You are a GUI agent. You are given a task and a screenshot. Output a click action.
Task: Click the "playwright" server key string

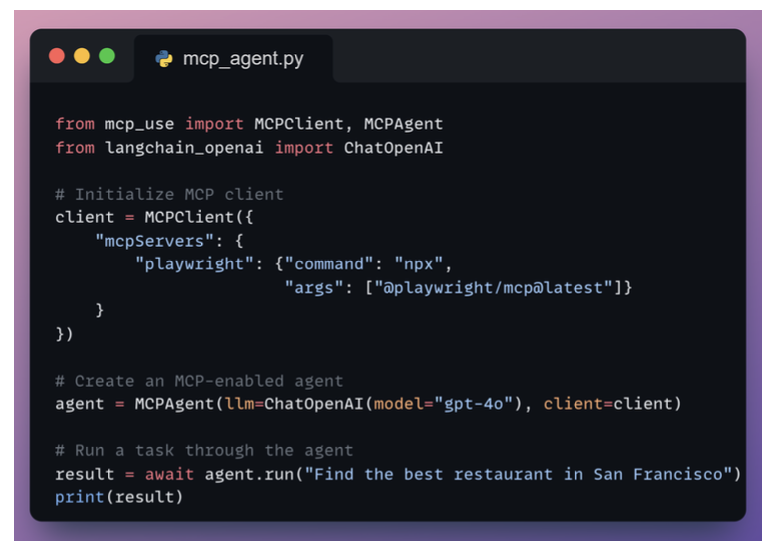coord(189,264)
